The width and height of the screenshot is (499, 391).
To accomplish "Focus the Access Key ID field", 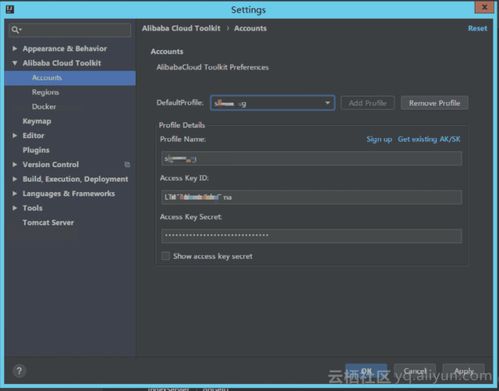I will click(311, 197).
